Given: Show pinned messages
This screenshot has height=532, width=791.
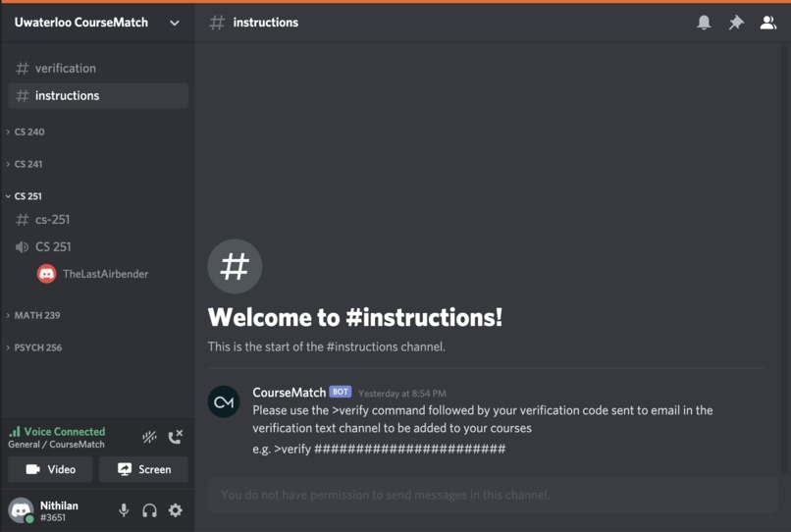Looking at the screenshot, I should click(736, 23).
